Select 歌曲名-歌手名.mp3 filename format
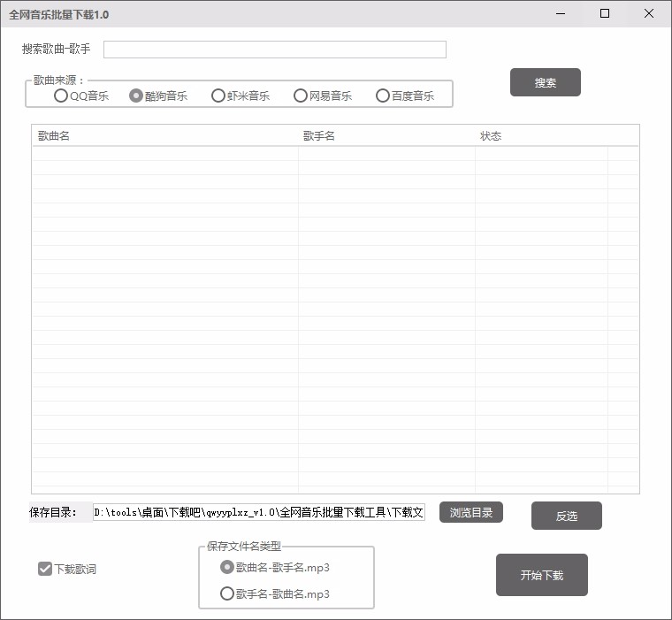 click(275, 568)
